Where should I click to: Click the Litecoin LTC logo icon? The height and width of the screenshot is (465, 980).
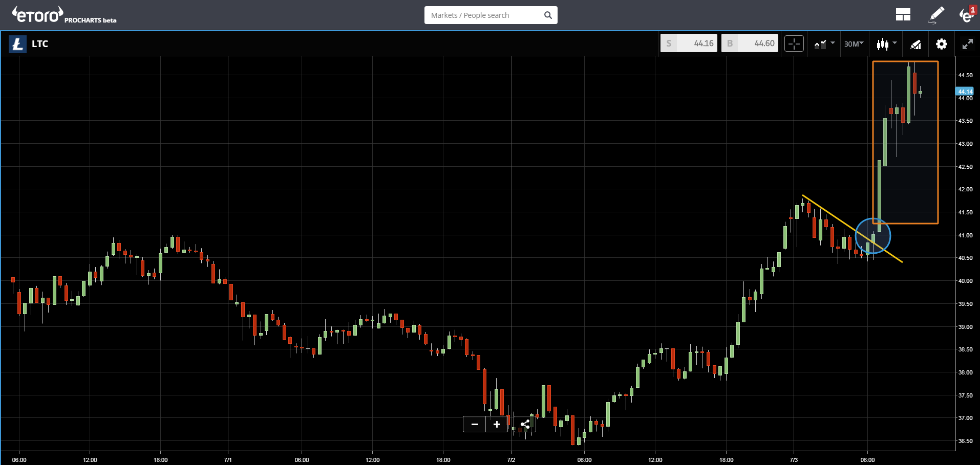click(x=17, y=44)
